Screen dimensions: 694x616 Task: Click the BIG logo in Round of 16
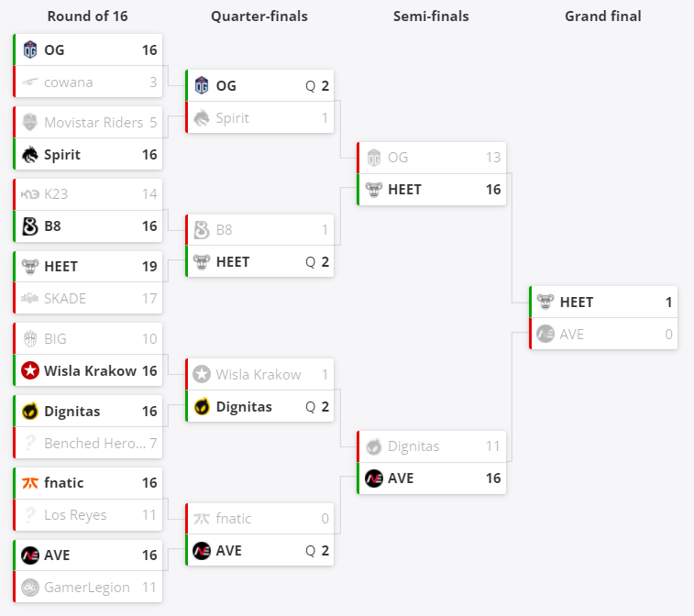click(30, 338)
